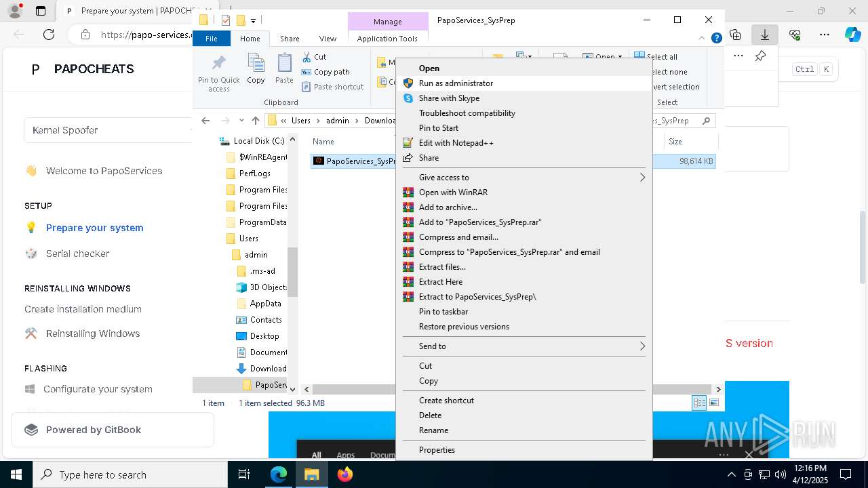Click the Explorer Back arrow
The height and width of the screenshot is (488, 868).
click(x=205, y=121)
